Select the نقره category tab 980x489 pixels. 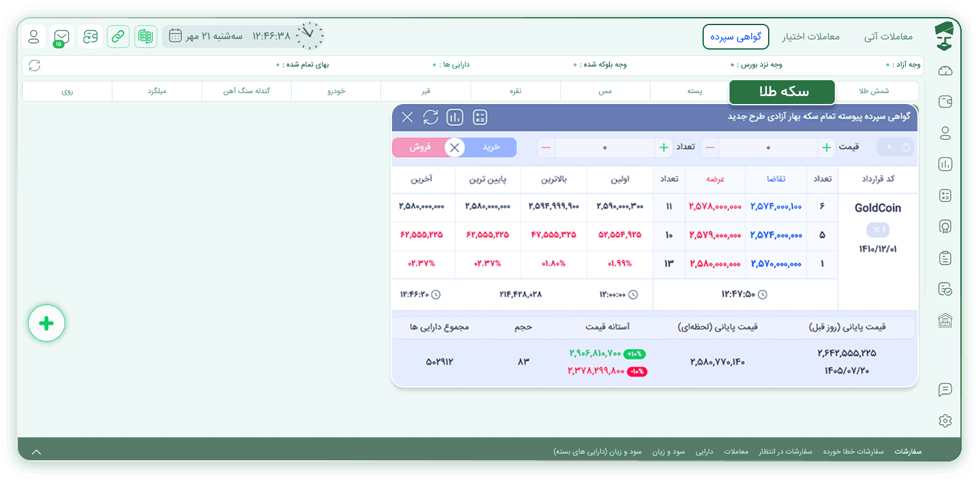[516, 91]
